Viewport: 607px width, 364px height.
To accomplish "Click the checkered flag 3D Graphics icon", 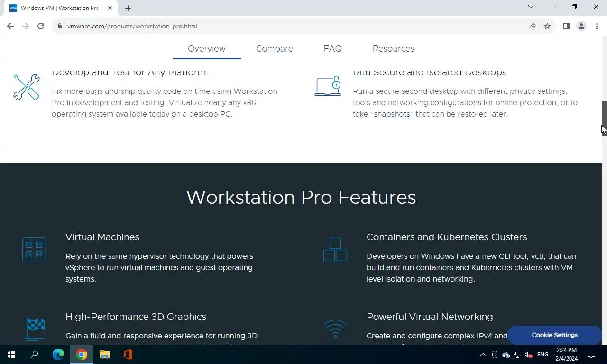I will [x=35, y=328].
